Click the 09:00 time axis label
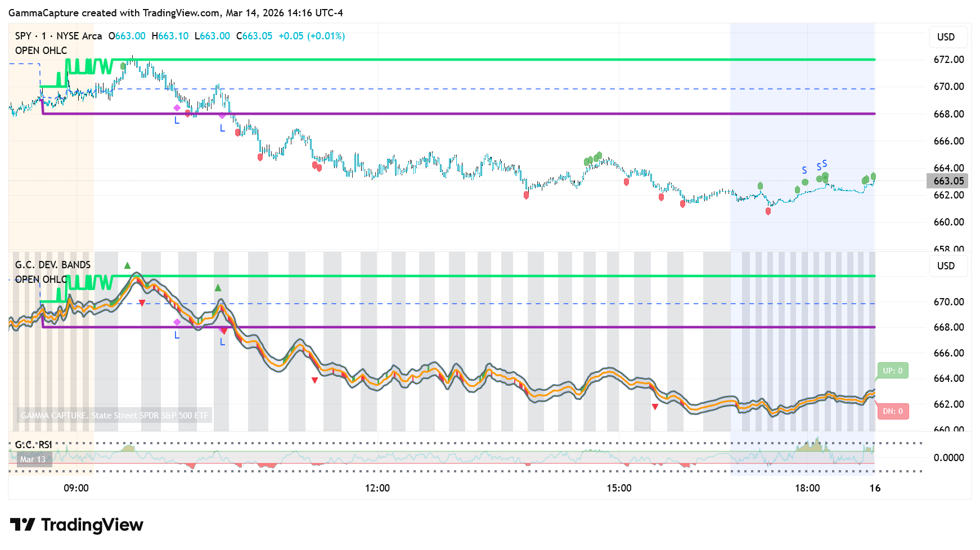Screen dimensions: 980x550 [76, 488]
